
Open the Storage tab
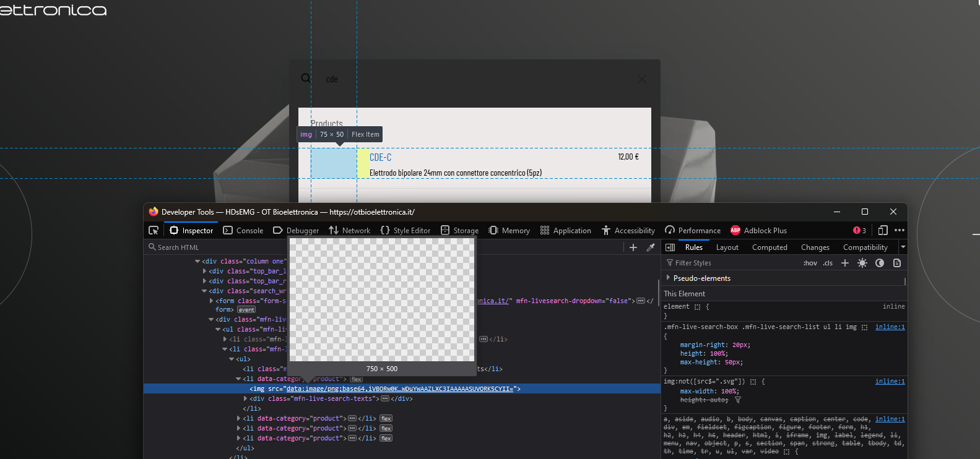(x=459, y=230)
